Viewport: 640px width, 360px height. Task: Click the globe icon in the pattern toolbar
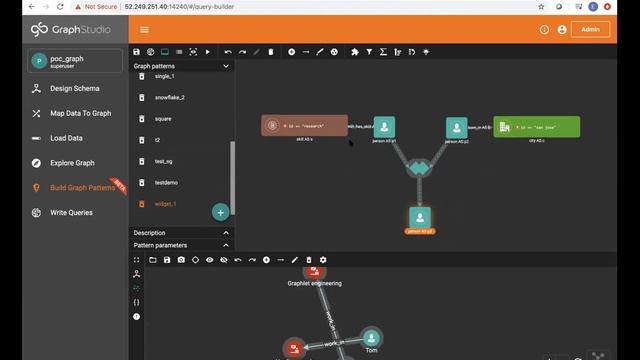151,52
